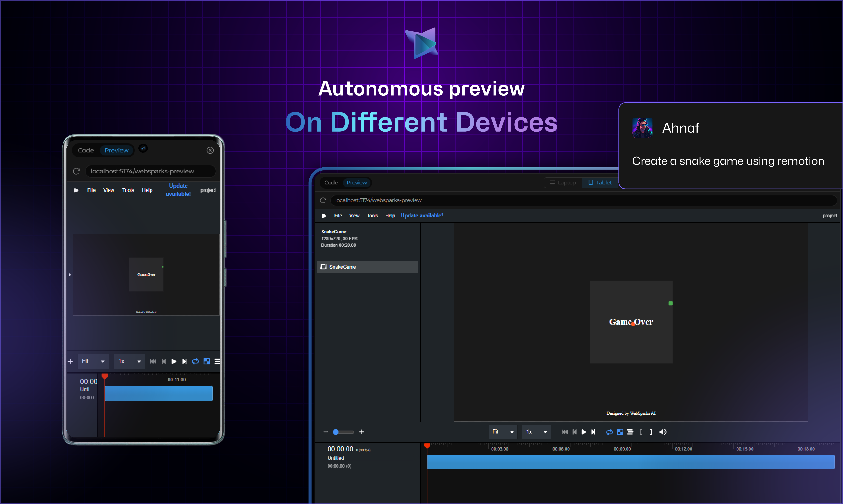Toggle loop playback on phone

195,361
